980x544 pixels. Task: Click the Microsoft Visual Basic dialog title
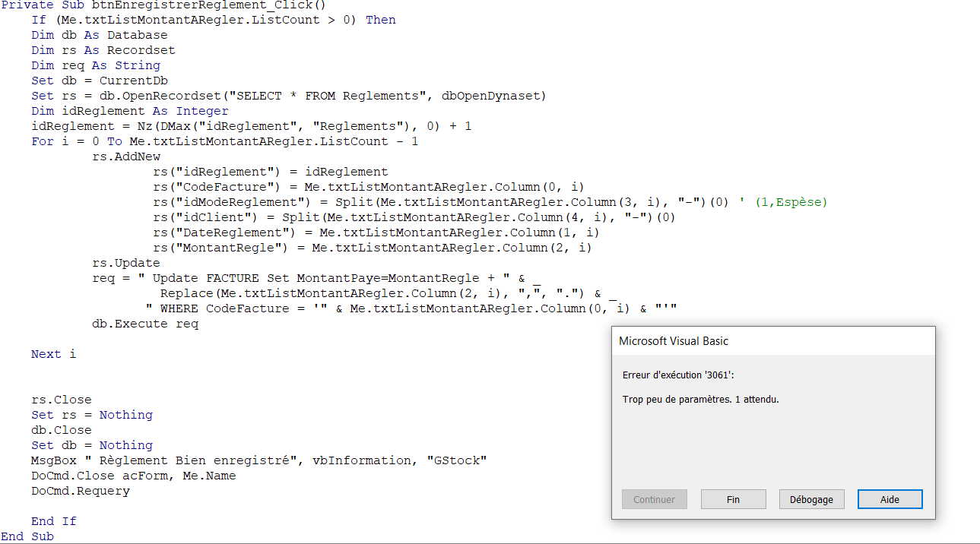coord(674,341)
